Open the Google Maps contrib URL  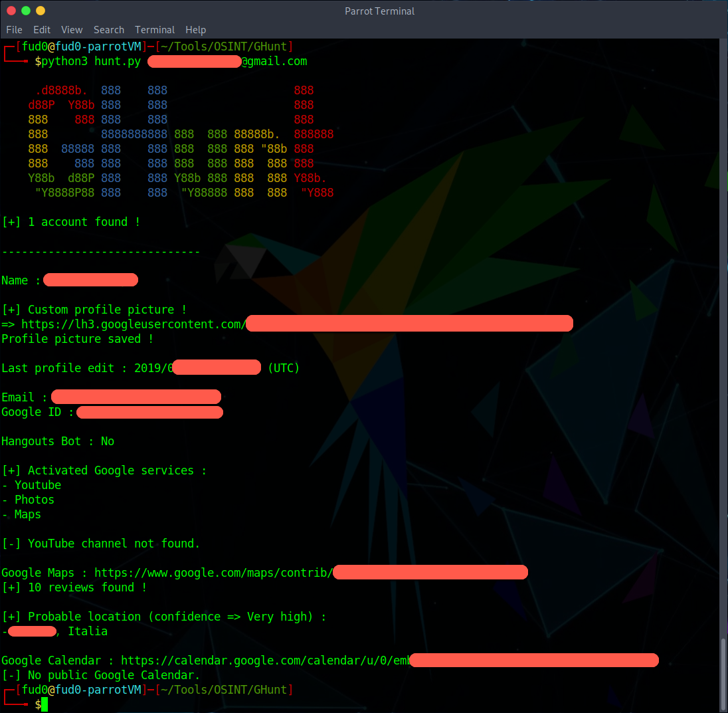point(213,573)
